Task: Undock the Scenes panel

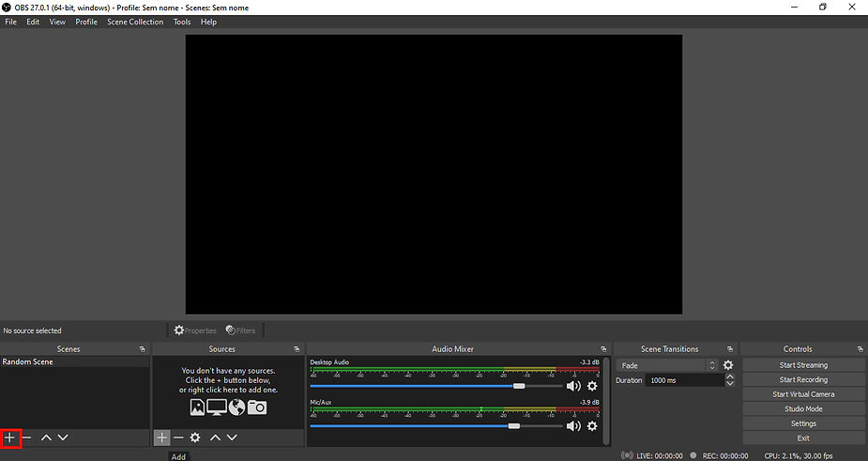Action: (x=143, y=349)
